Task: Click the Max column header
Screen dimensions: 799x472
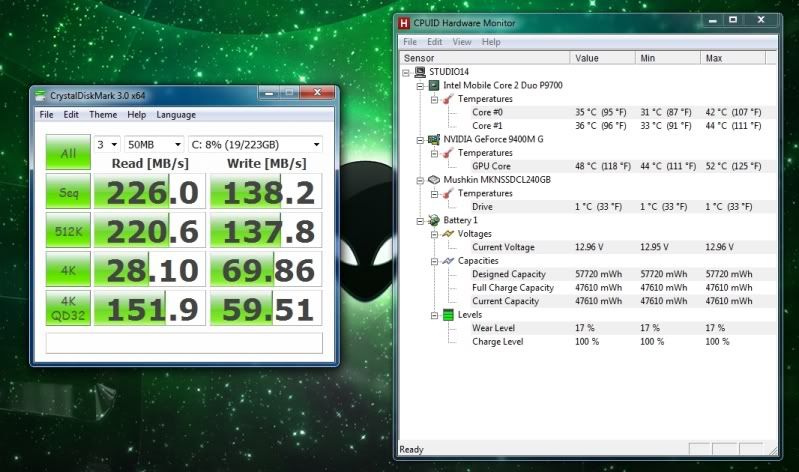Action: (735, 58)
